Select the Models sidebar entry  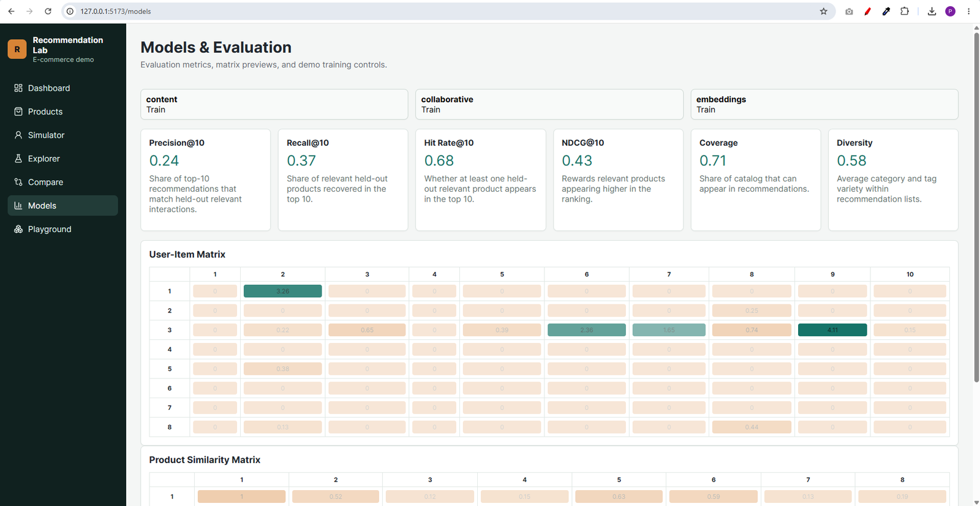[62, 206]
